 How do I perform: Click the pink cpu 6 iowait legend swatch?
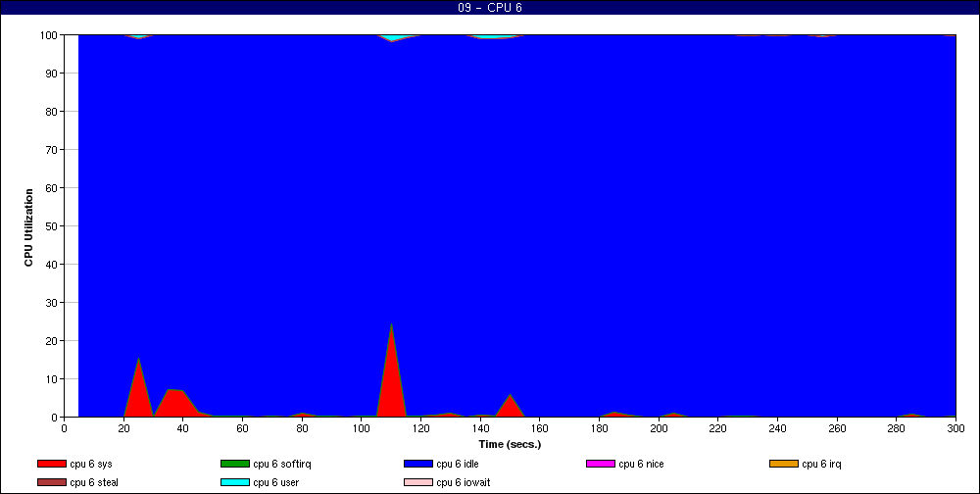pyautogui.click(x=418, y=482)
